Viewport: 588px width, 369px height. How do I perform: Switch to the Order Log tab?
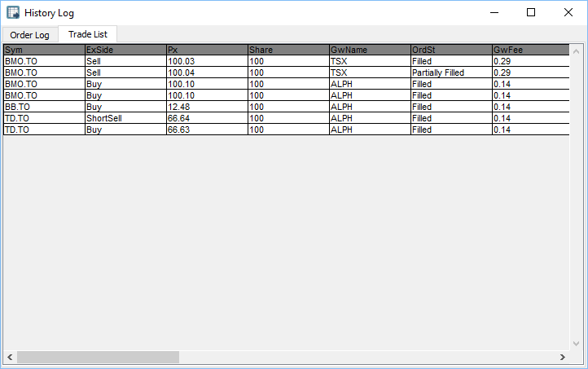pos(29,35)
